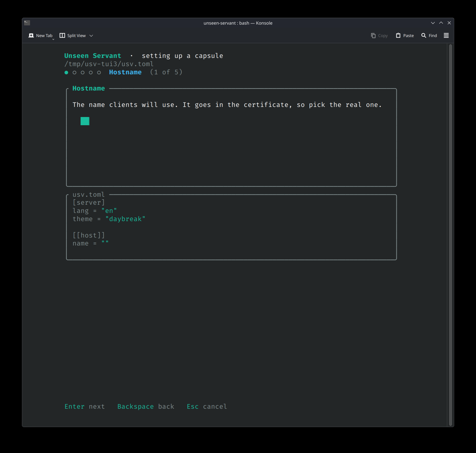Click the 'Backspace back' hint

click(146, 407)
